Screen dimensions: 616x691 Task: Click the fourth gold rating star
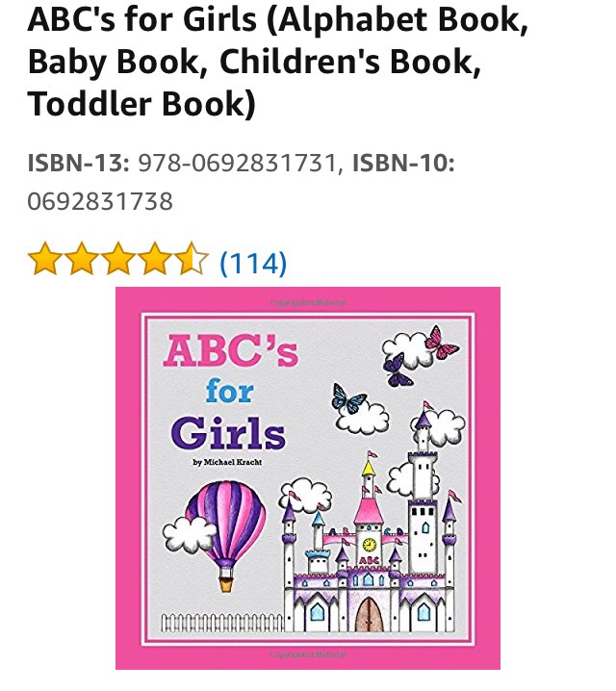click(155, 259)
